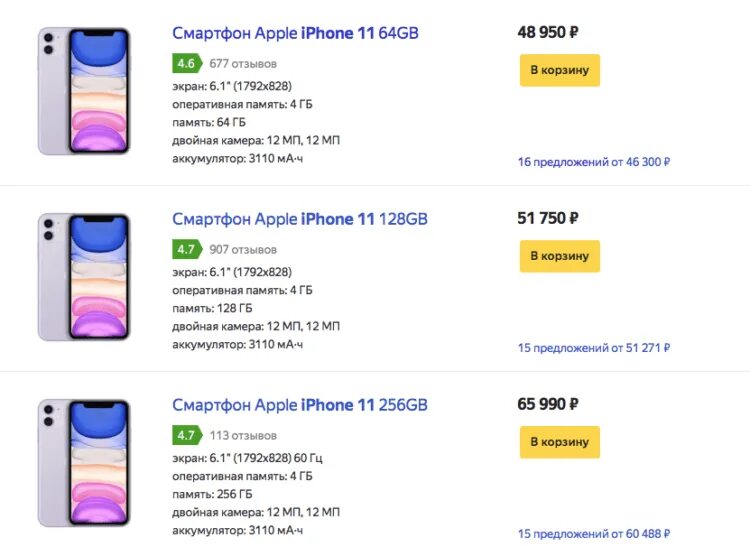Image resolution: width=750 pixels, height=556 pixels.
Task: Open the 907 reviews link
Action: 243,250
